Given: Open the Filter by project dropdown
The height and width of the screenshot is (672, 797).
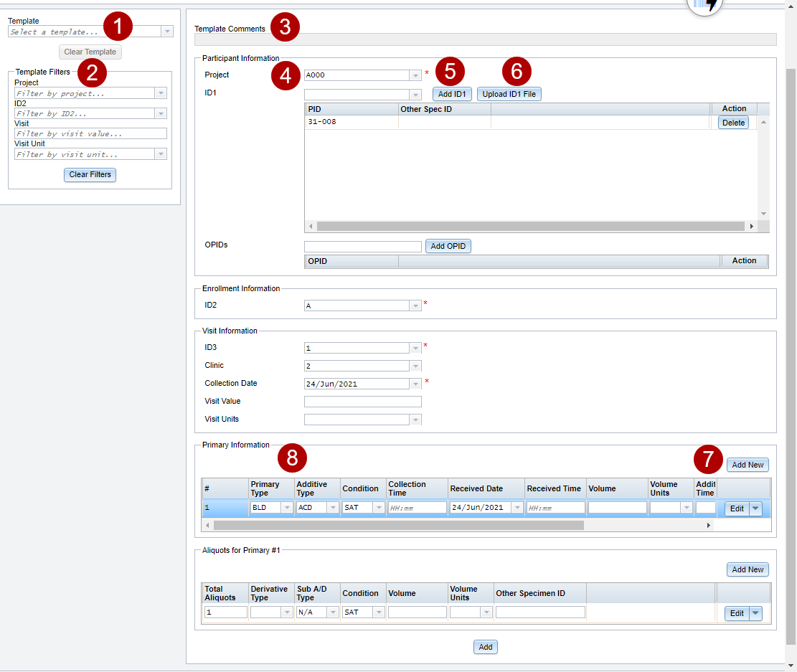Looking at the screenshot, I should [161, 93].
